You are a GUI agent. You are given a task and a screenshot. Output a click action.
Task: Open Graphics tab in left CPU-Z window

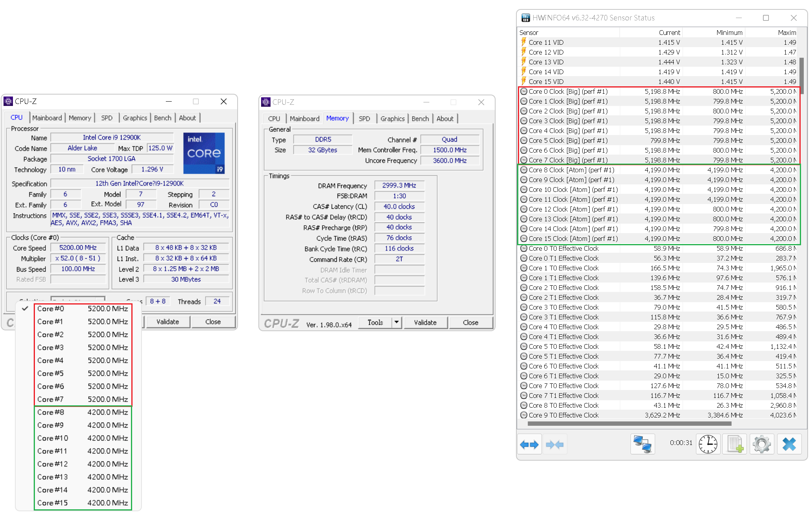tap(135, 118)
